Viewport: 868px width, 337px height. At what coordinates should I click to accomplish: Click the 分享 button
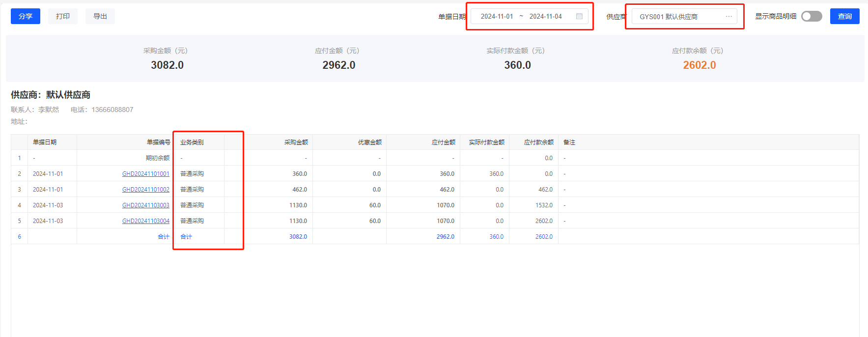[26, 16]
